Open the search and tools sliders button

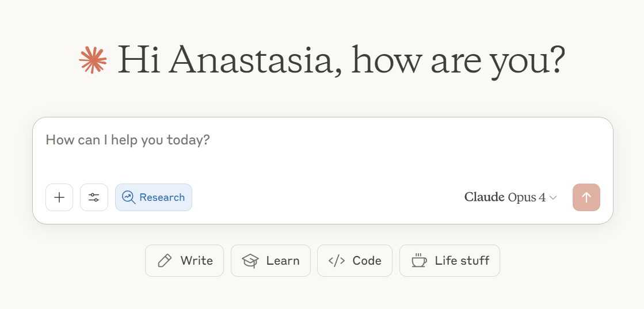coord(94,197)
